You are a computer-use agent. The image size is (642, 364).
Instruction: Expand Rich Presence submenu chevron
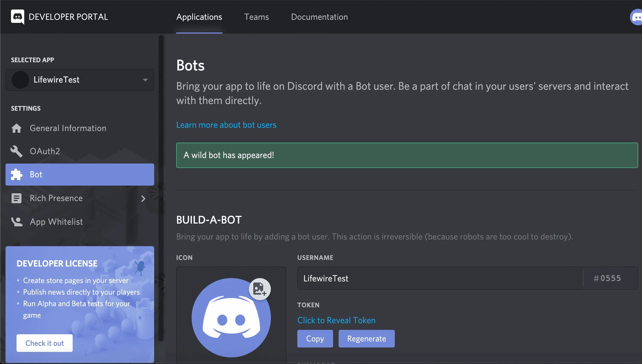click(x=143, y=199)
